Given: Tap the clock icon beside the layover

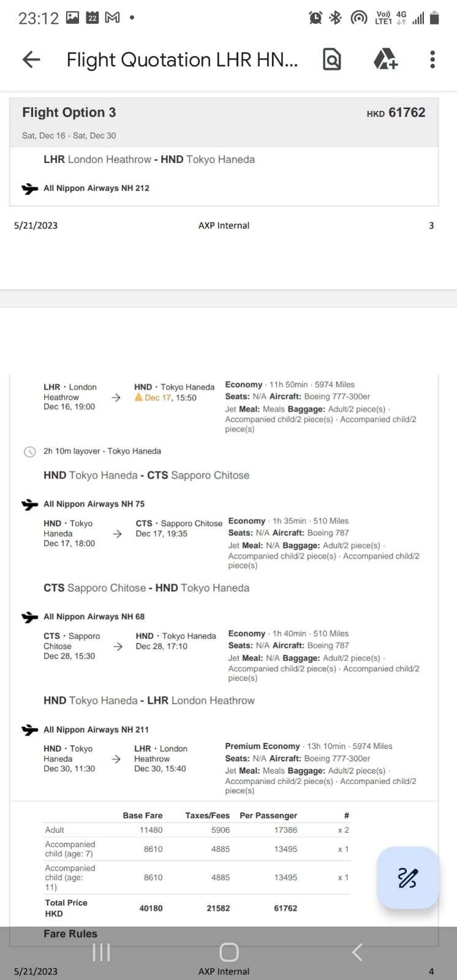Looking at the screenshot, I should 29,452.
